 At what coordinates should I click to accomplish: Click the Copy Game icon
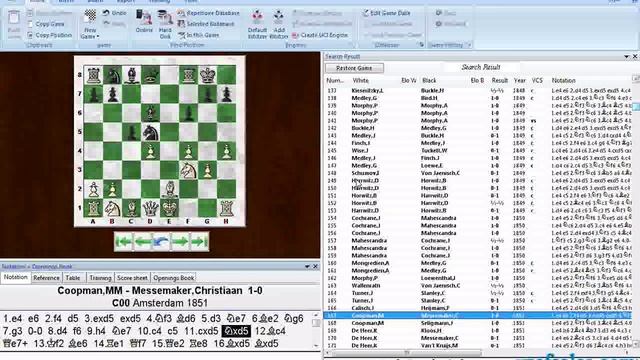coord(30,24)
